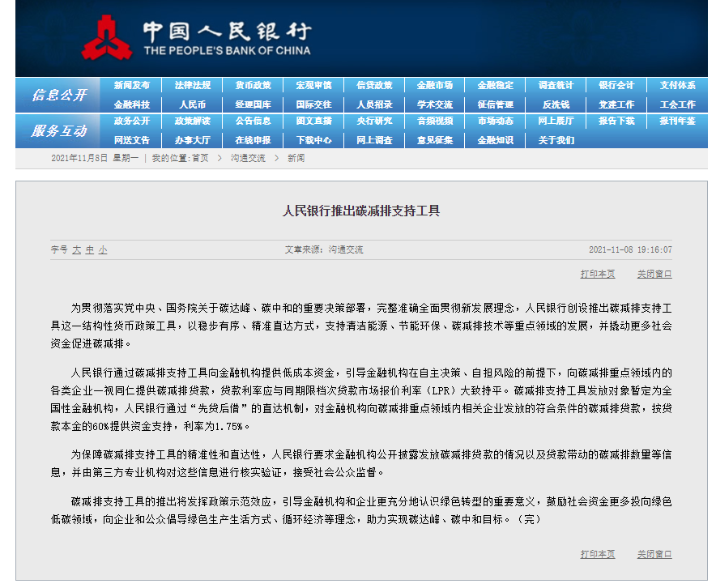
Task: Open 报告下载 navigation link
Action: [616, 121]
